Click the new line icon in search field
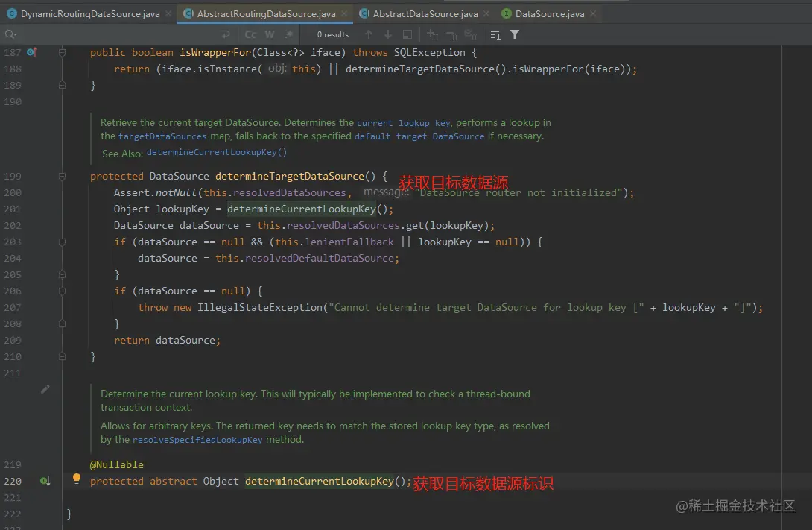The width and height of the screenshot is (812, 530). click(225, 34)
